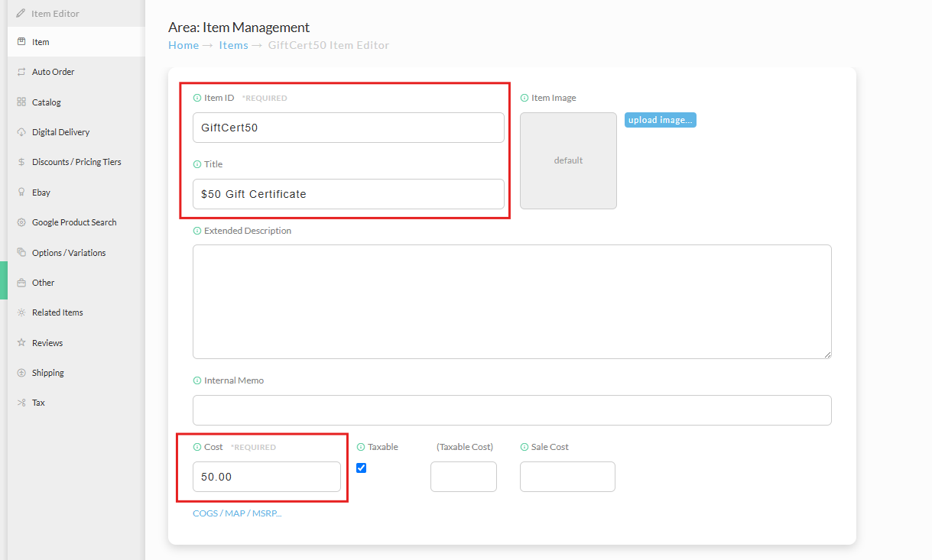Click the Catalog grid icon
932x560 pixels.
click(21, 102)
